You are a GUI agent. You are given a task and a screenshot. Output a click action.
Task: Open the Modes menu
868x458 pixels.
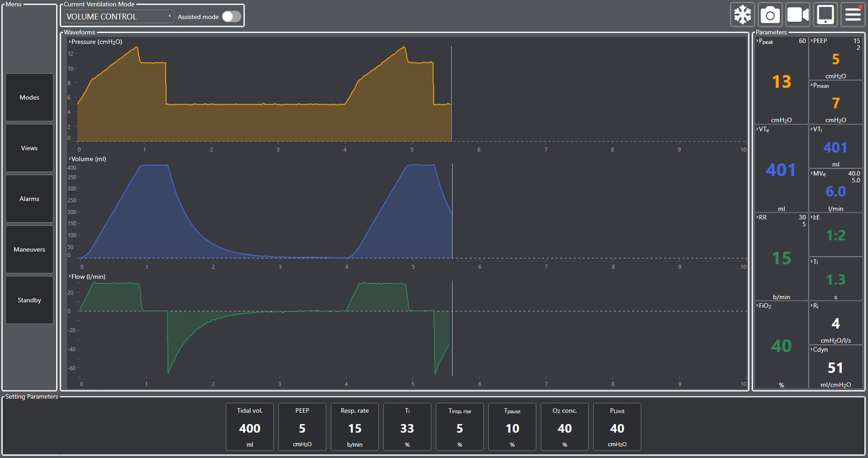coord(29,97)
